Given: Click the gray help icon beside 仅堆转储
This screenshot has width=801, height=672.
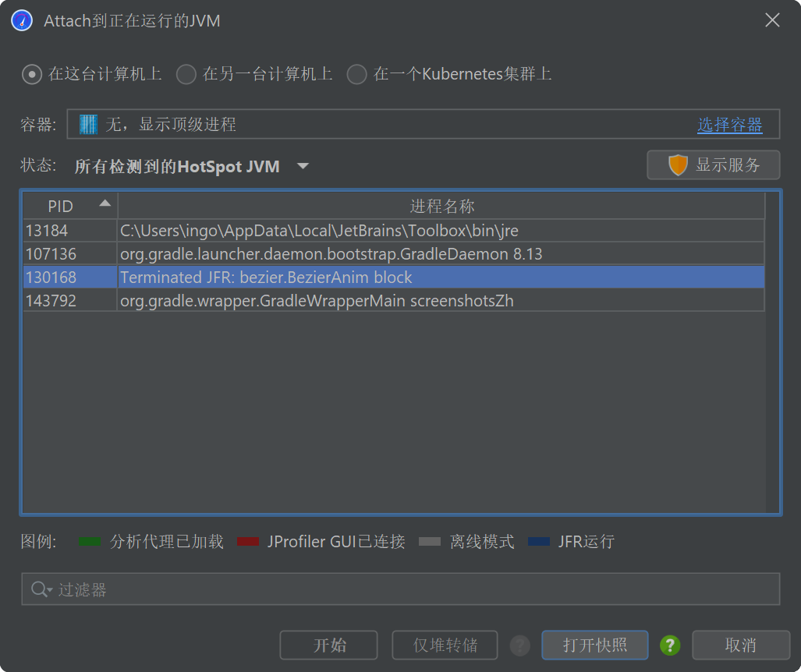Looking at the screenshot, I should click(519, 645).
